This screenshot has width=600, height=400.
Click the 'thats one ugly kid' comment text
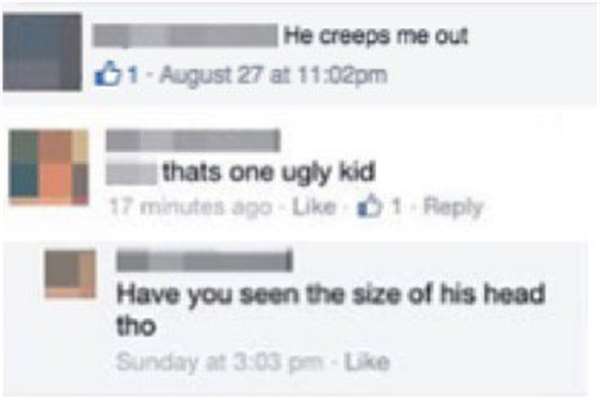pyautogui.click(x=269, y=173)
